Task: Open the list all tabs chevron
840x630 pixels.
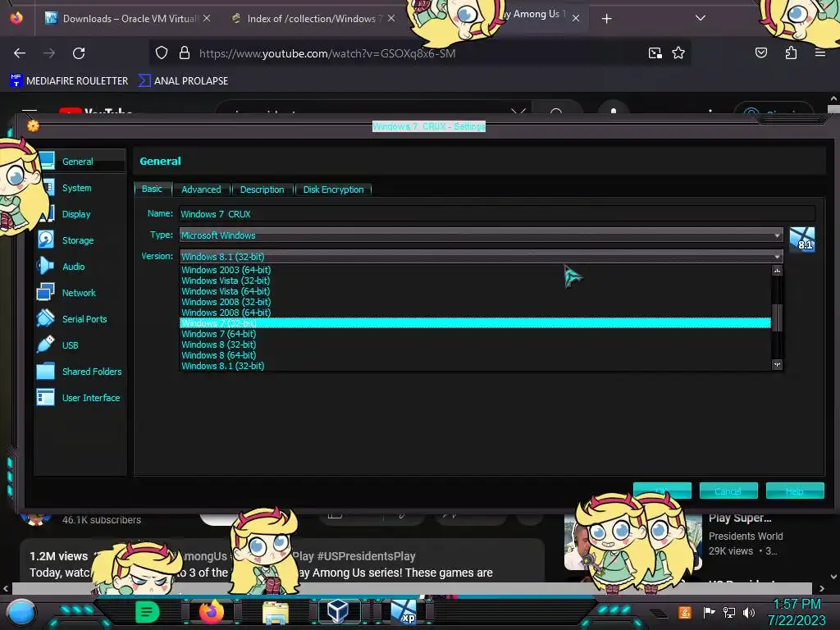Action: pos(701,18)
